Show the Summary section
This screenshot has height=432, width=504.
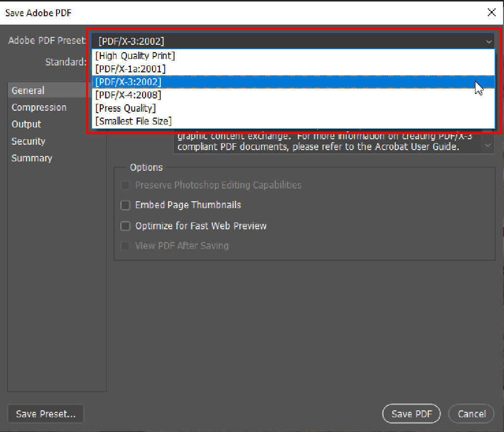(32, 158)
